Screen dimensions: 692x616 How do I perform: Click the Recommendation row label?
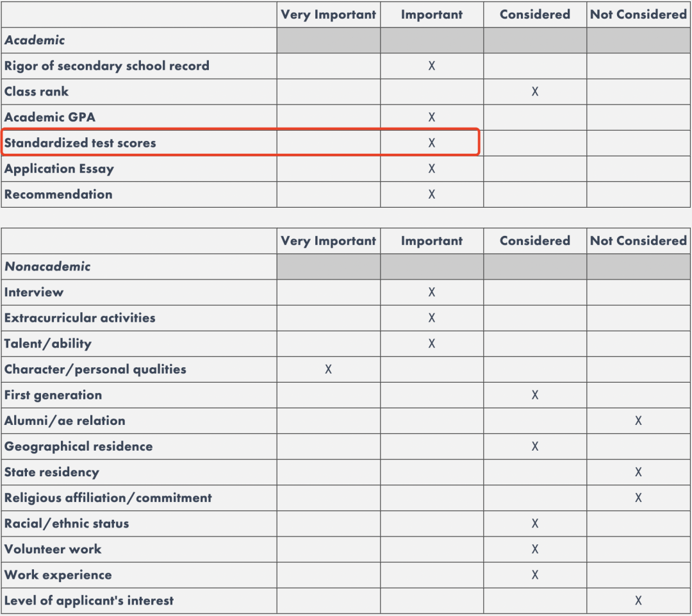pos(58,194)
